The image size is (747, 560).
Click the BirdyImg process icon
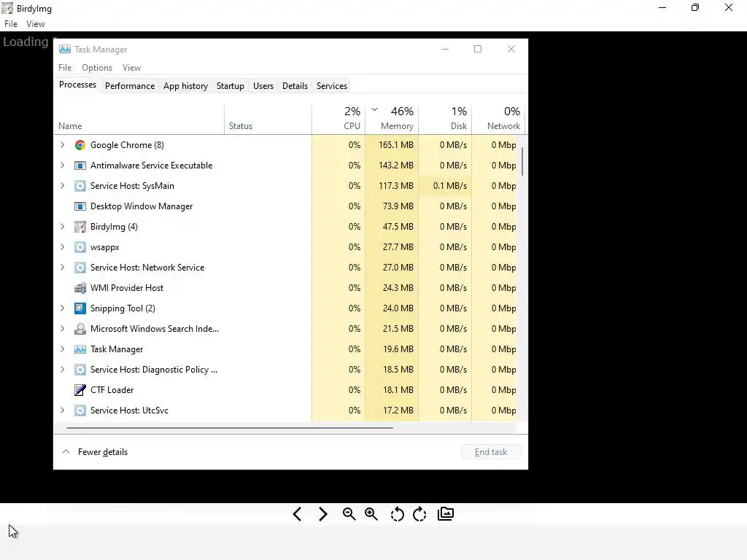[80, 227]
